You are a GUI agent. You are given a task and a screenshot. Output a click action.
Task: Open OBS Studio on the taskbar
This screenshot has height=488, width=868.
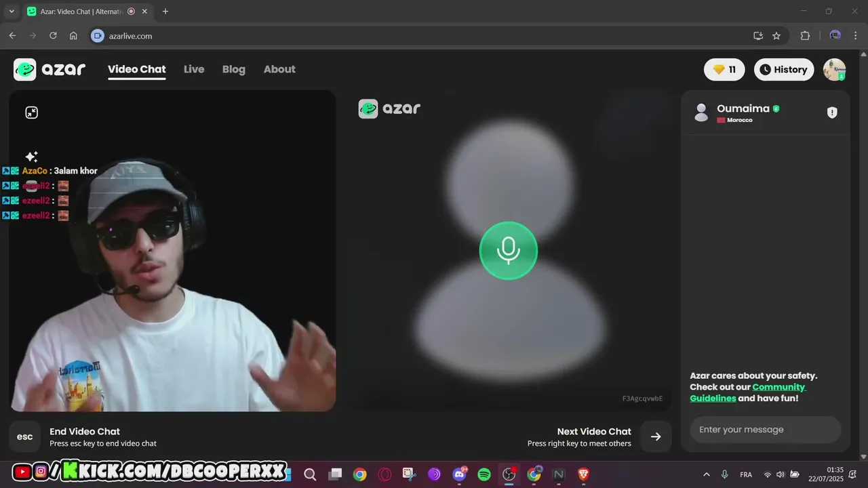click(x=509, y=474)
